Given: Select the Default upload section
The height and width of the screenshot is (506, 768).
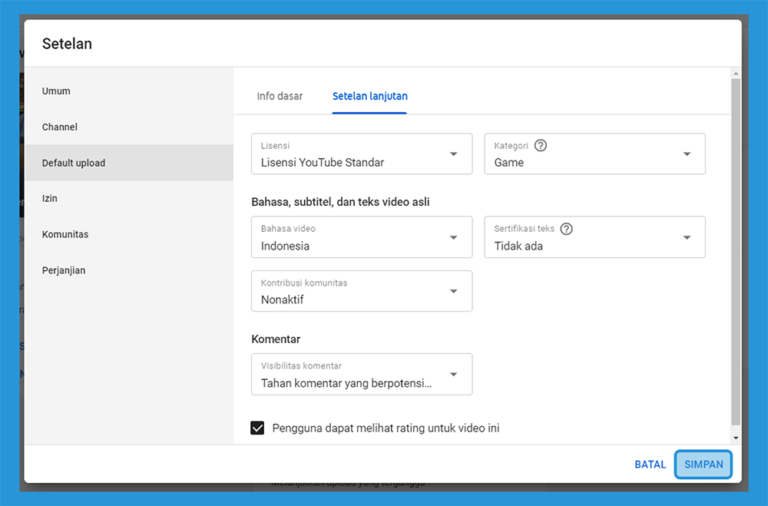Looking at the screenshot, I should (129, 163).
